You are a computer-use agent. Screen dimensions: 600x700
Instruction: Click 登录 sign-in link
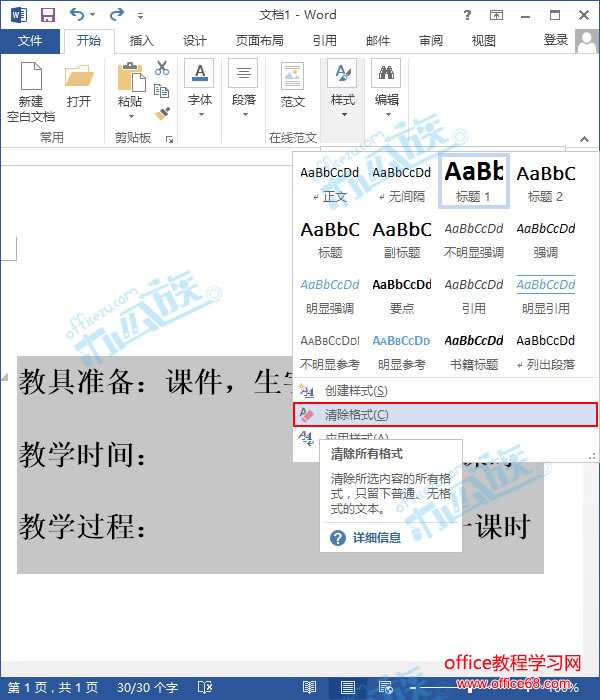point(556,40)
